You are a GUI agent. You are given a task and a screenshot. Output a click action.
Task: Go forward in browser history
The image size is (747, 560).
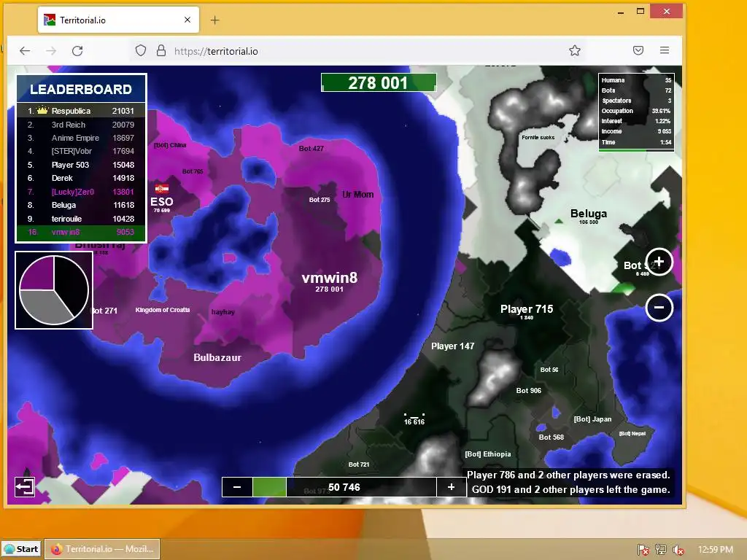tap(51, 51)
